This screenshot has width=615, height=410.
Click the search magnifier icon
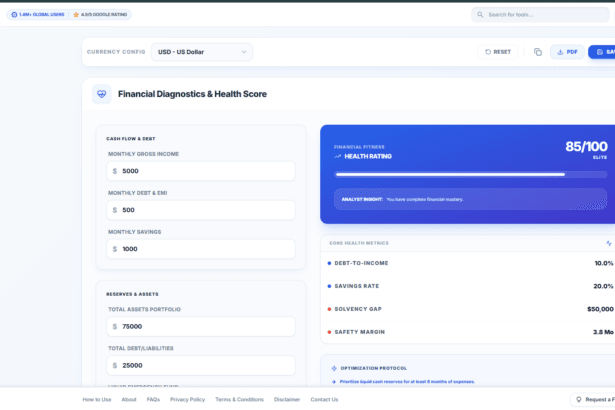480,15
